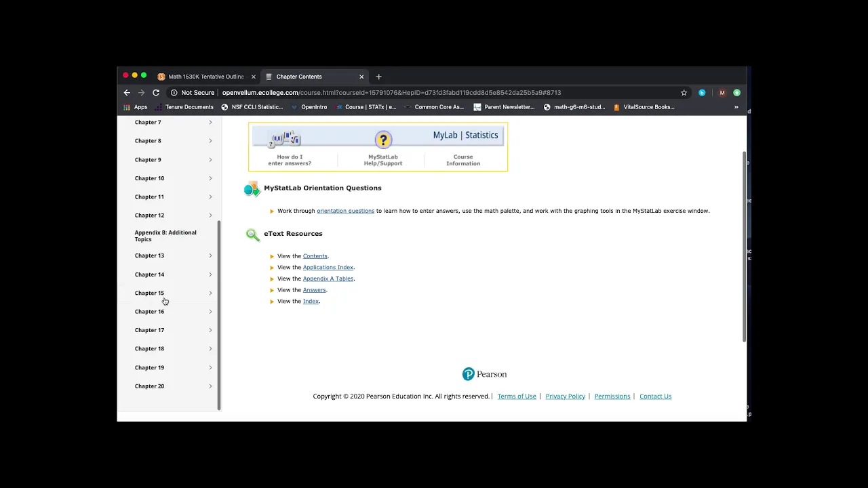The height and width of the screenshot is (488, 868).
Task: Open Common Core As... bookmark
Action: 434,107
